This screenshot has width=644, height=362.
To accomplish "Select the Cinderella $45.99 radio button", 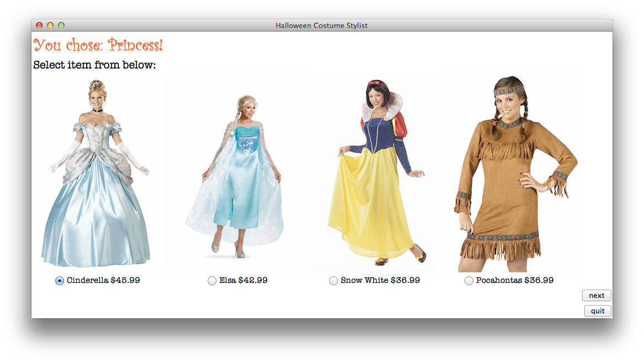I will [60, 281].
